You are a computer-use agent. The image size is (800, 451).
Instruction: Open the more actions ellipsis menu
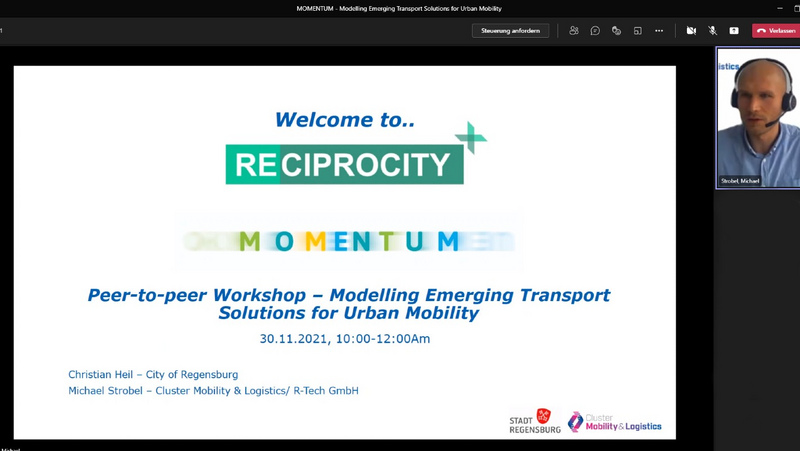point(659,31)
